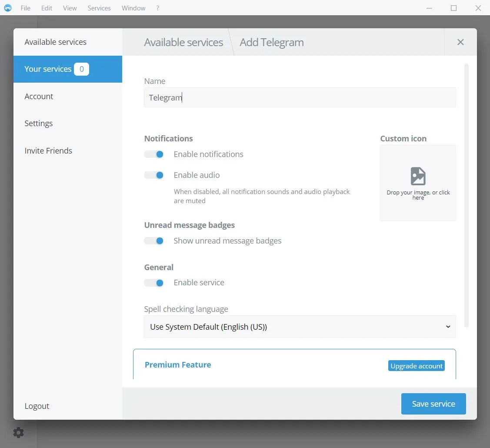Image resolution: width=490 pixels, height=448 pixels.
Task: Click the Your services count badge
Action: coord(82,69)
